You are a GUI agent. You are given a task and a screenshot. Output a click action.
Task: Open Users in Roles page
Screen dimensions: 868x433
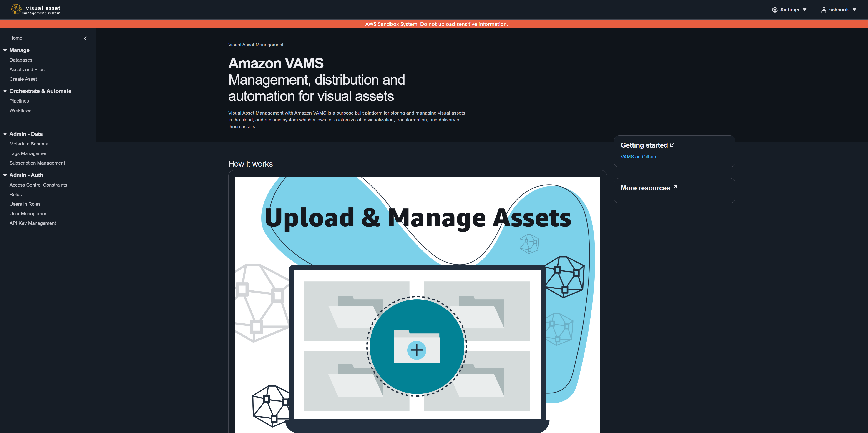25,204
